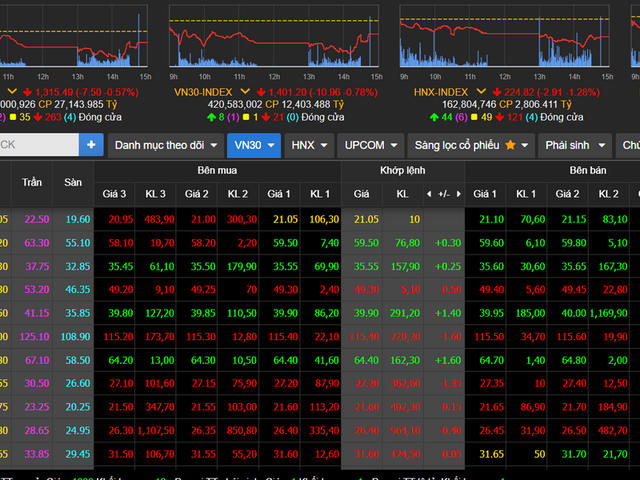This screenshot has width=640, height=480.
Task: Open the HNX dropdown menu
Action: tap(307, 145)
